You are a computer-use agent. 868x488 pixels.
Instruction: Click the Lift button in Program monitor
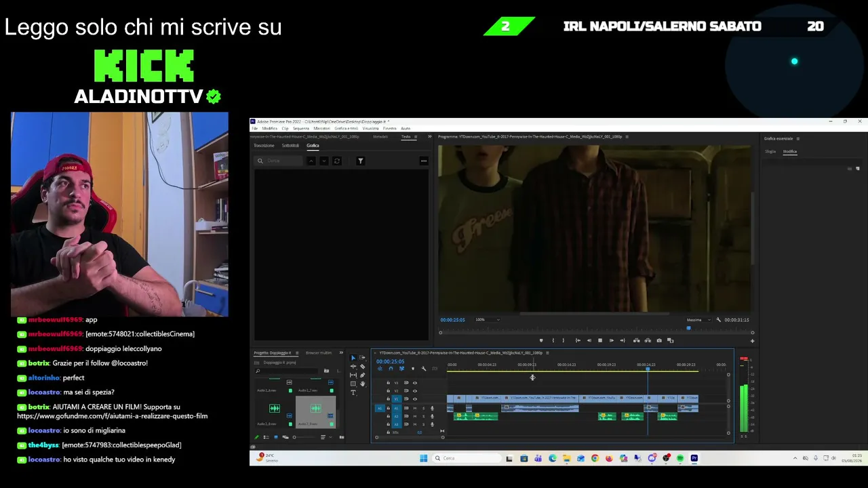635,340
